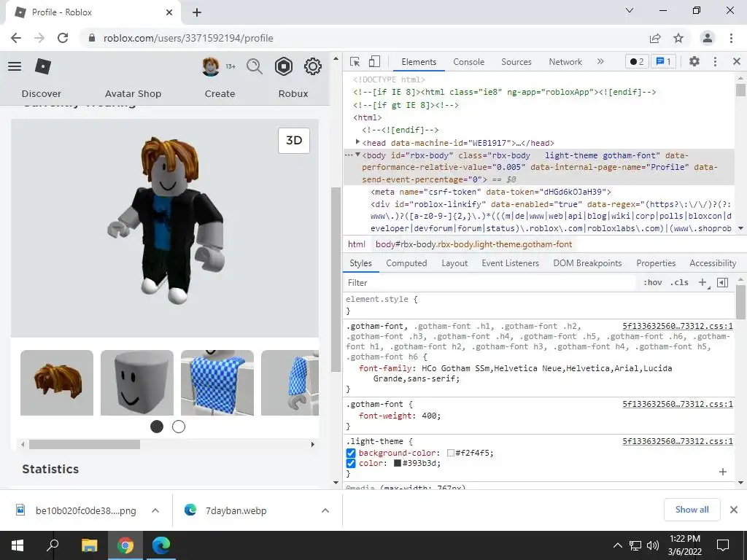
Task: Open options for 7dayban.webp download
Action: pos(325,510)
